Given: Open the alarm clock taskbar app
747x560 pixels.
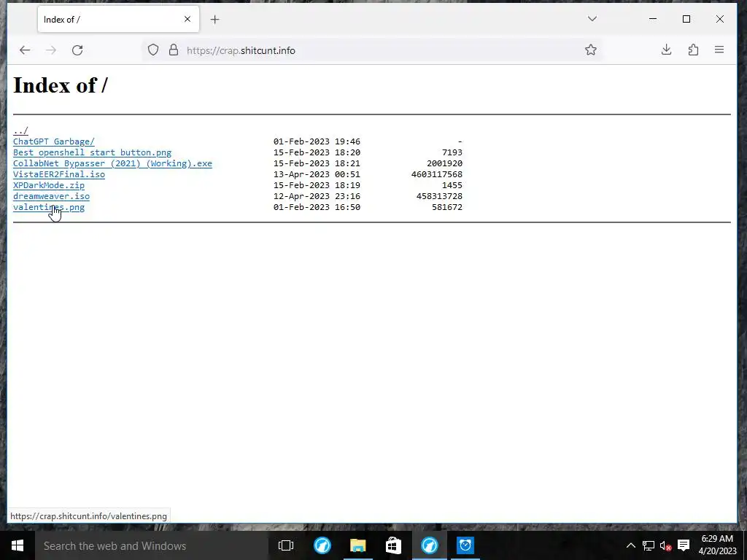Looking at the screenshot, I should (x=465, y=545).
